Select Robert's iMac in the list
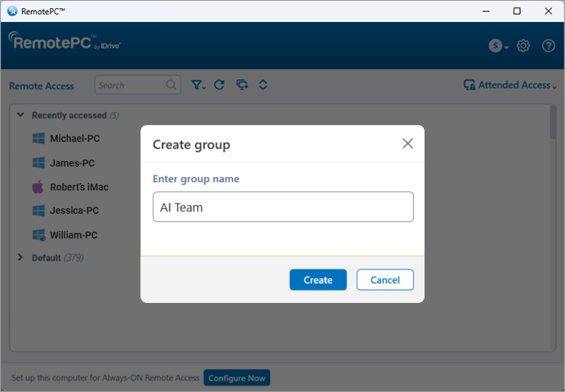 (78, 187)
